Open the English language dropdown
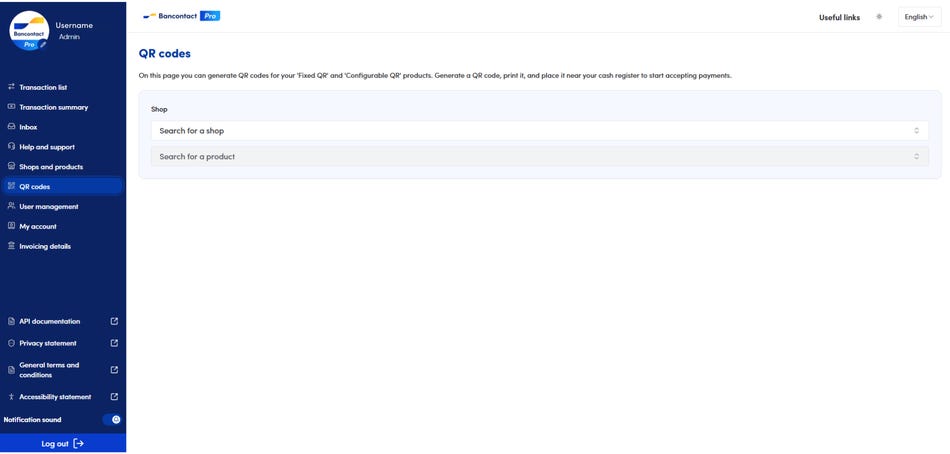The image size is (950, 454). point(919,17)
